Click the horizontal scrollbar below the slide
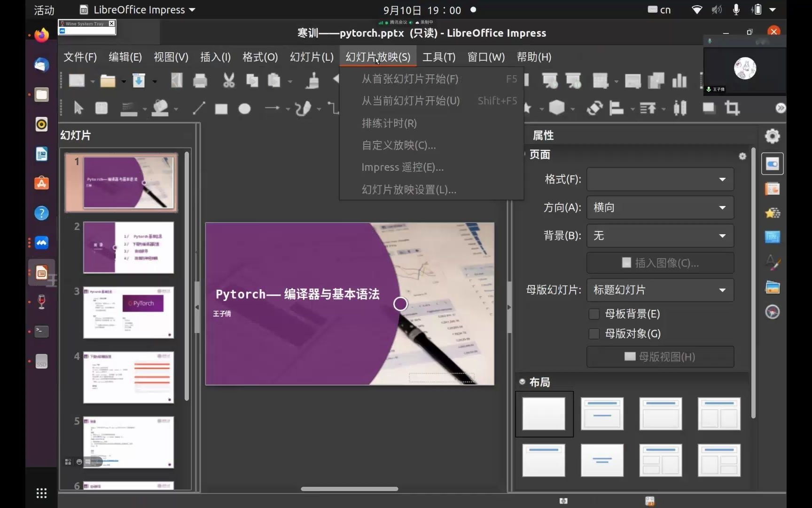The width and height of the screenshot is (812, 508). tap(350, 489)
